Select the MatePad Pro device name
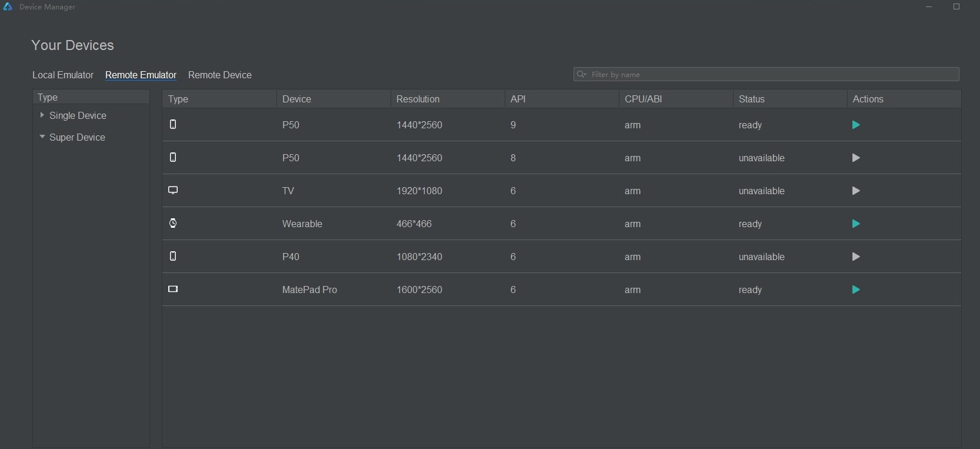The width and height of the screenshot is (980, 449). pyautogui.click(x=309, y=290)
